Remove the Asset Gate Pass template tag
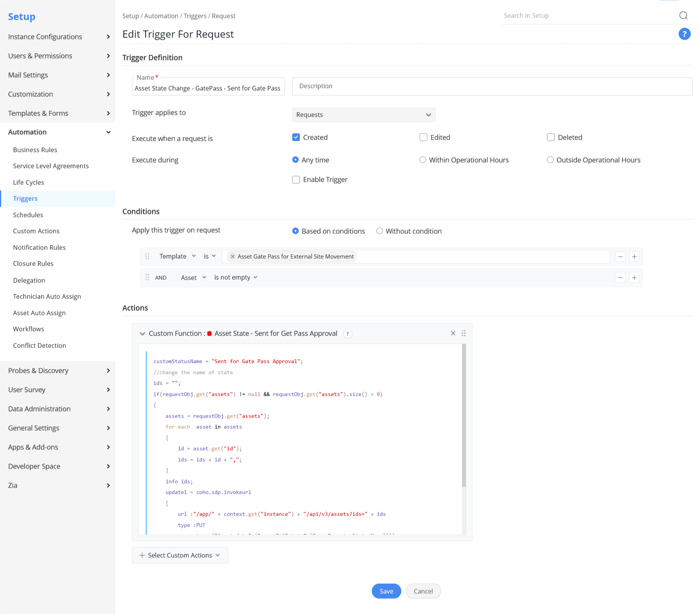Screen dimensions: 700x614 (232, 256)
